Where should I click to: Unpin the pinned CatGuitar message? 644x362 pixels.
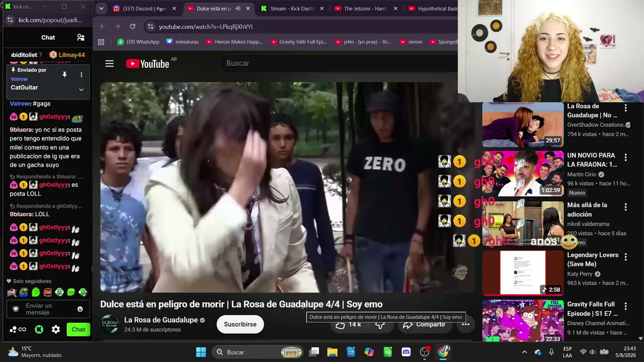pyautogui.click(x=64, y=74)
